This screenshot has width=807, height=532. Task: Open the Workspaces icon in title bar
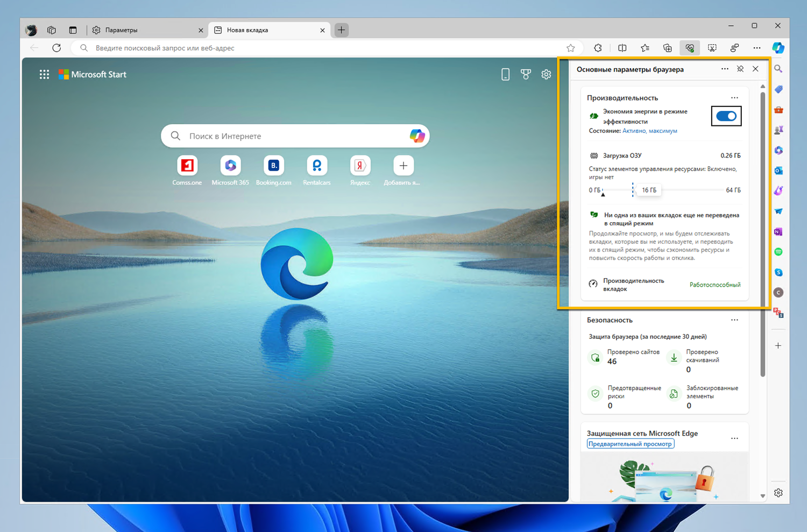(x=52, y=30)
